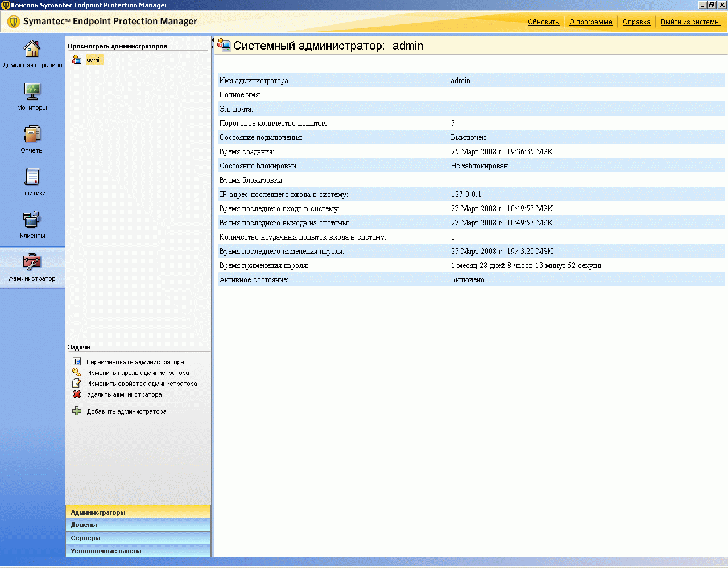Open the Домашняя страница home icon
The image size is (728, 568).
coord(32,49)
